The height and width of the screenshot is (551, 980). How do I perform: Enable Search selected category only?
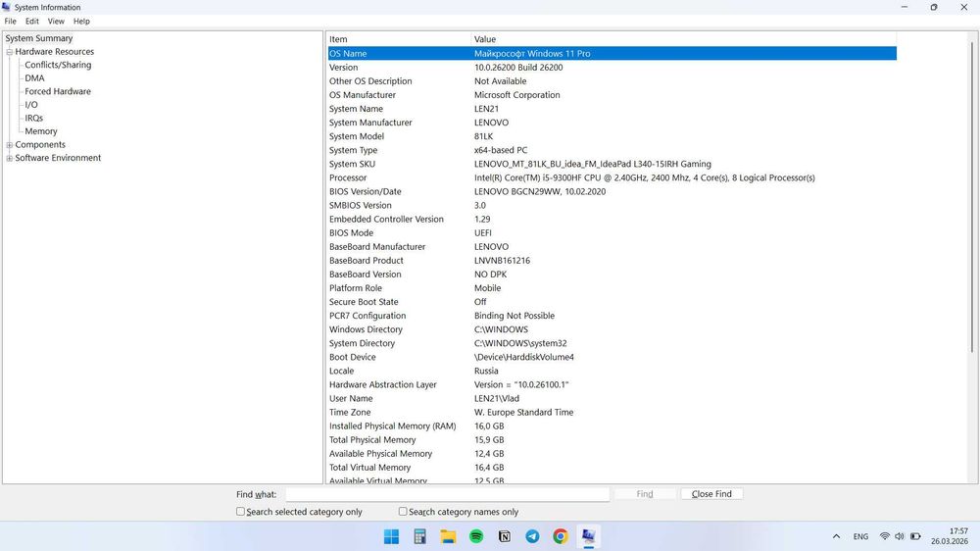(241, 512)
